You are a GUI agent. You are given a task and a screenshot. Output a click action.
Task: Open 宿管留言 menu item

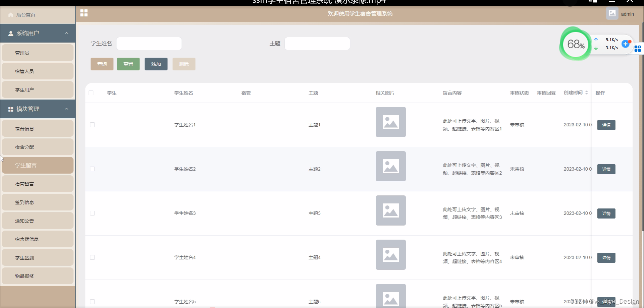[38, 184]
